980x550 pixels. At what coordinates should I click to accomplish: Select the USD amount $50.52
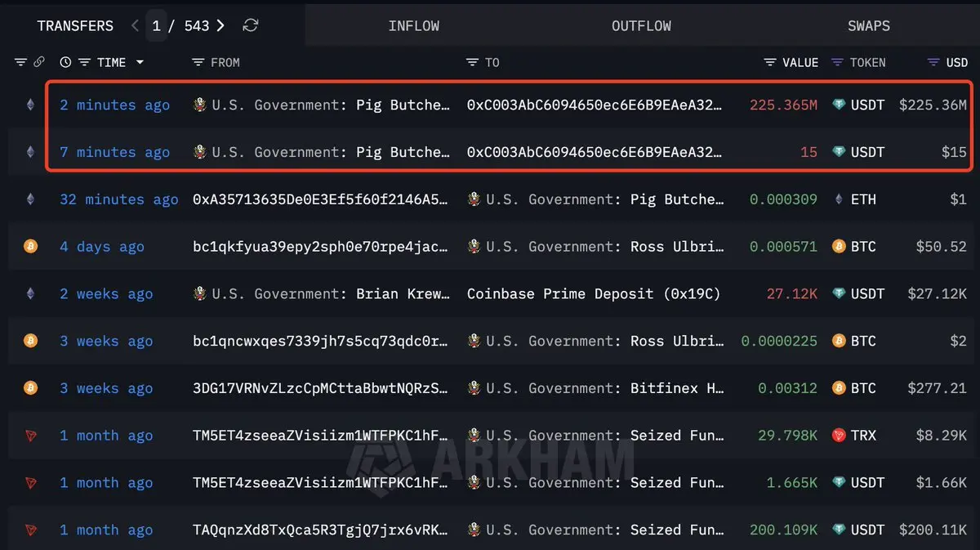click(941, 247)
